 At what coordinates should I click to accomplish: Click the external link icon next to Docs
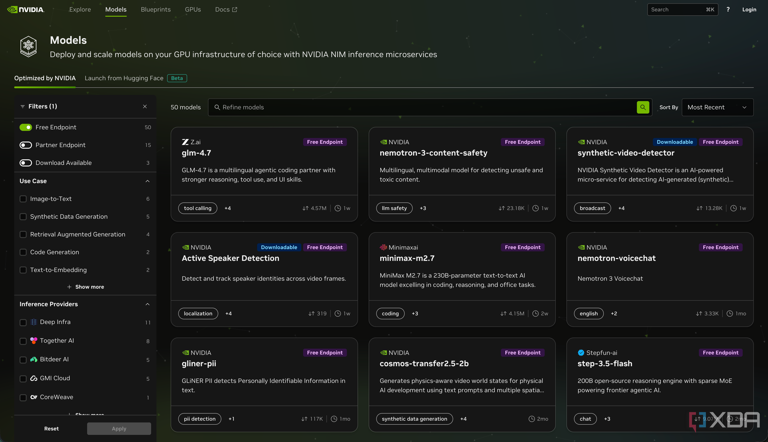point(235,9)
